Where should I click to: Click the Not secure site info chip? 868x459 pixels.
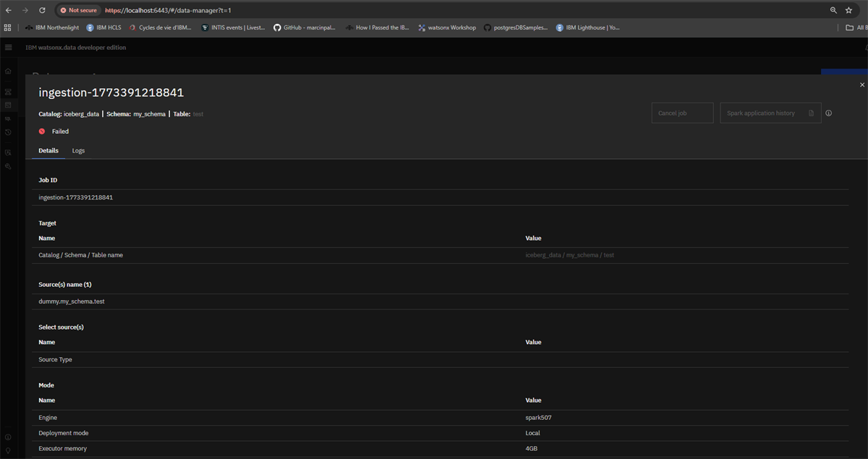78,10
